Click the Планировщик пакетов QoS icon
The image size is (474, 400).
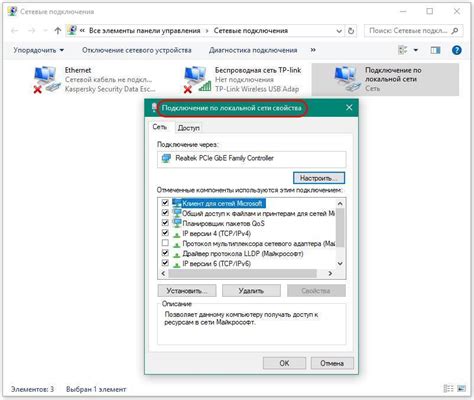[x=177, y=223]
